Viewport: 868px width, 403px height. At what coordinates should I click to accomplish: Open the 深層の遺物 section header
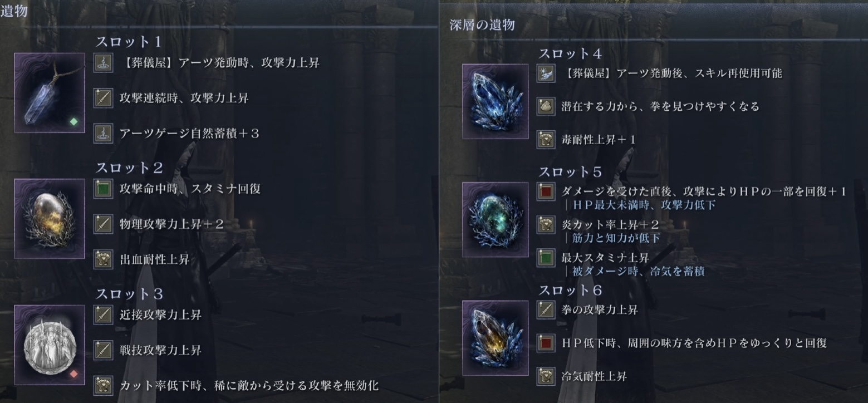482,24
